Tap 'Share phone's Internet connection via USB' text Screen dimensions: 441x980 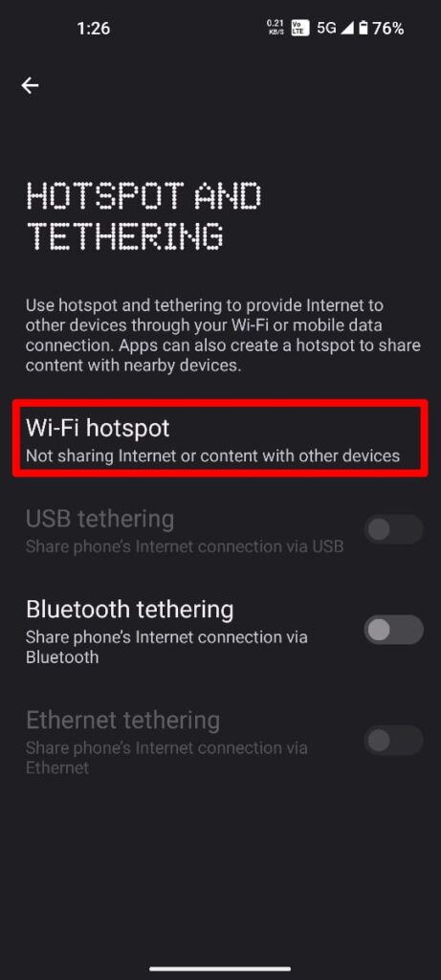click(x=185, y=546)
